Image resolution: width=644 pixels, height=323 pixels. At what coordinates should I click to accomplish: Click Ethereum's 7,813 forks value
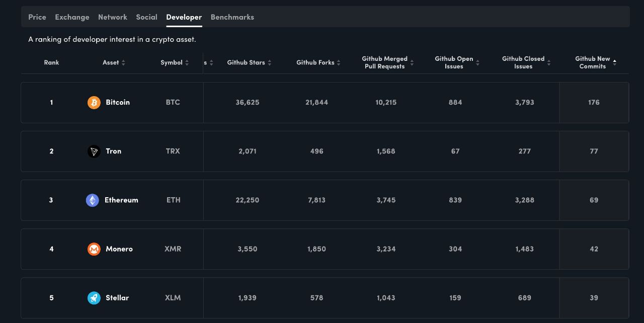[x=316, y=200]
